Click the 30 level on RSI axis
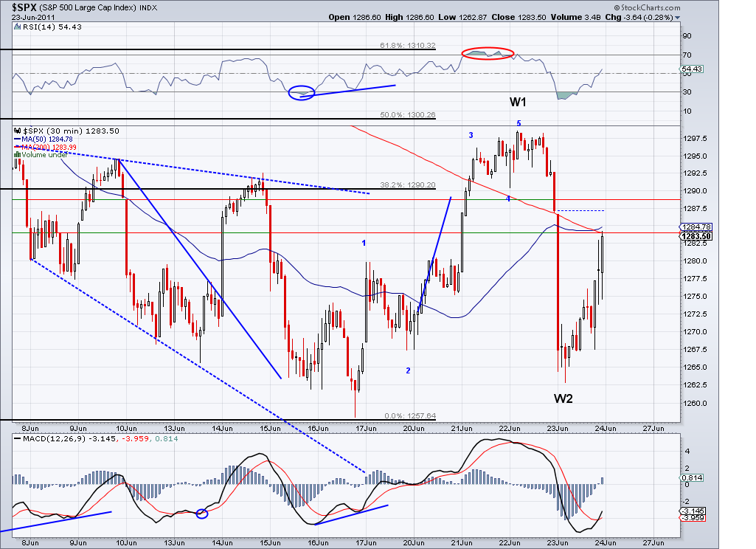Image resolution: width=756 pixels, height=549 pixels. point(687,92)
